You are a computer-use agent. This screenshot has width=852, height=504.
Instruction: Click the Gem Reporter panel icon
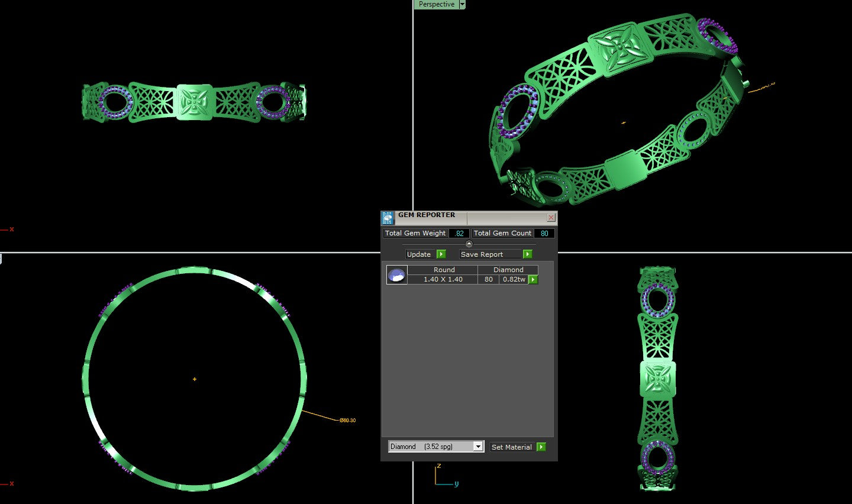click(x=388, y=218)
